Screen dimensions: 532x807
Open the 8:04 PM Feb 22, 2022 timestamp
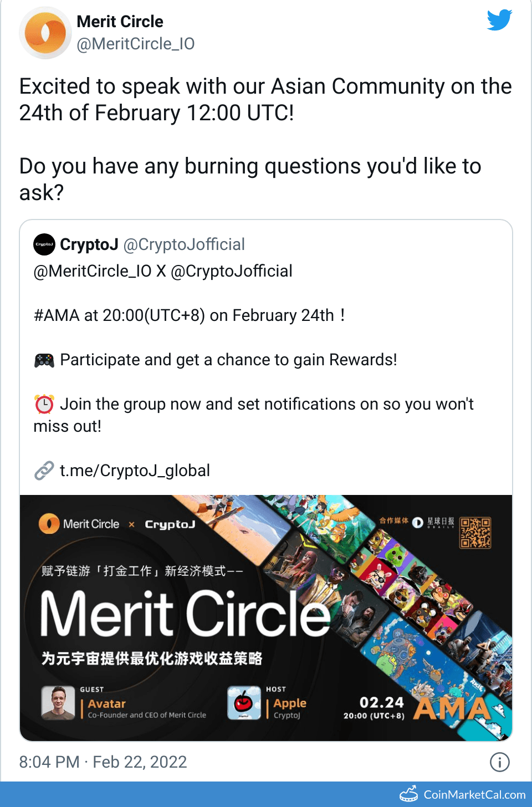[x=103, y=762]
